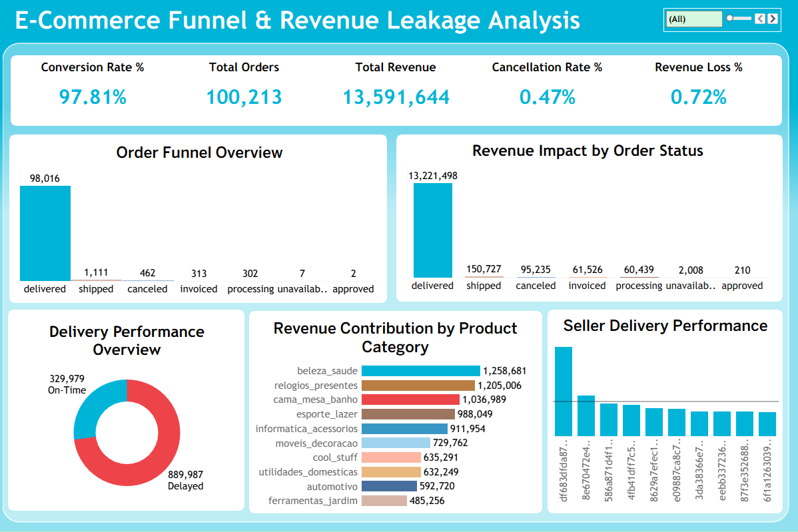Screen dimensions: 798x532
Task: Click the 485,256 ferramentas_jardim value
Action: tap(427, 501)
